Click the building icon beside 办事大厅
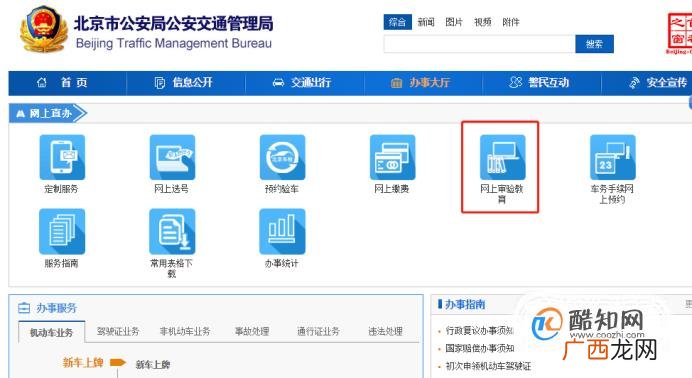This screenshot has height=378, width=692. pos(396,82)
